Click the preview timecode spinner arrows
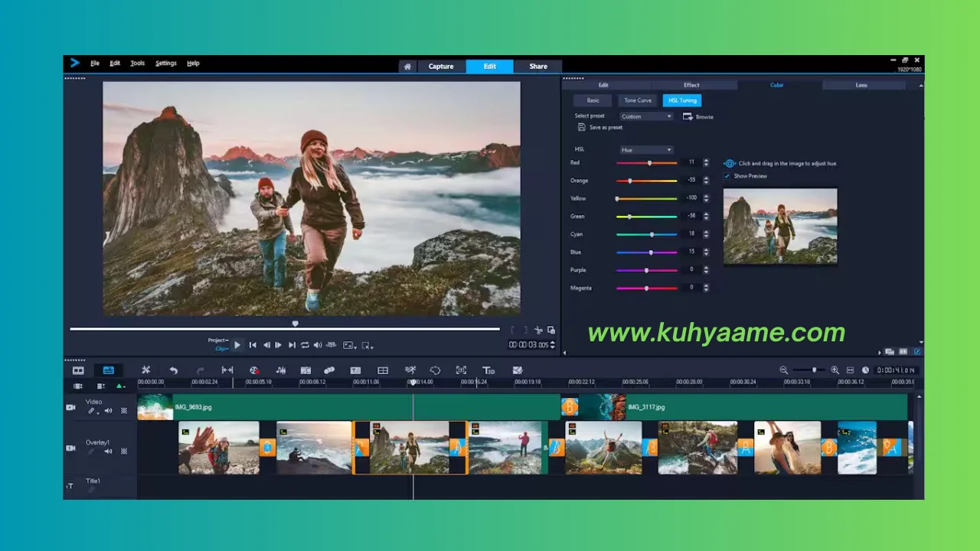The width and height of the screenshot is (980, 551). click(553, 345)
